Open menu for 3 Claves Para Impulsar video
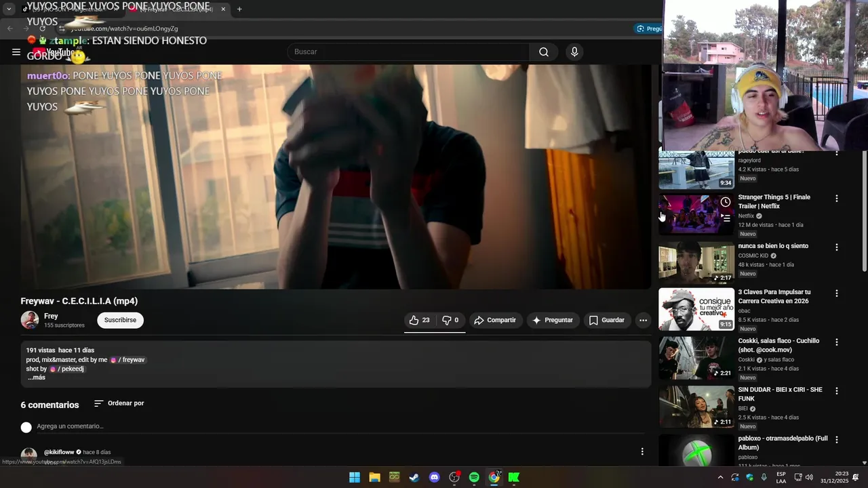The height and width of the screenshot is (488, 868). point(836,293)
